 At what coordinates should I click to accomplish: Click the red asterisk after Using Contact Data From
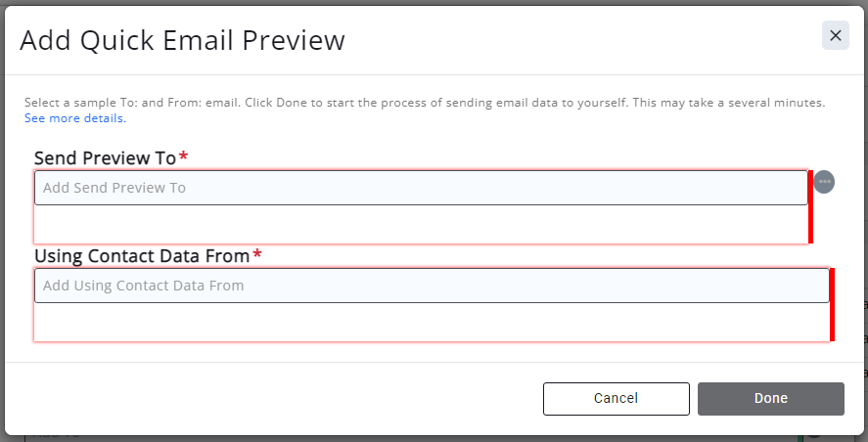[x=257, y=255]
